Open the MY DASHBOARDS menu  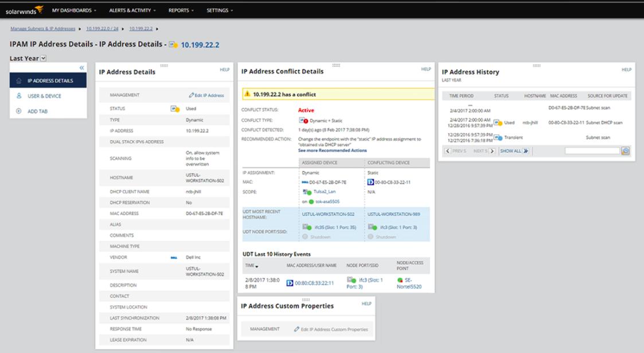[x=74, y=10]
